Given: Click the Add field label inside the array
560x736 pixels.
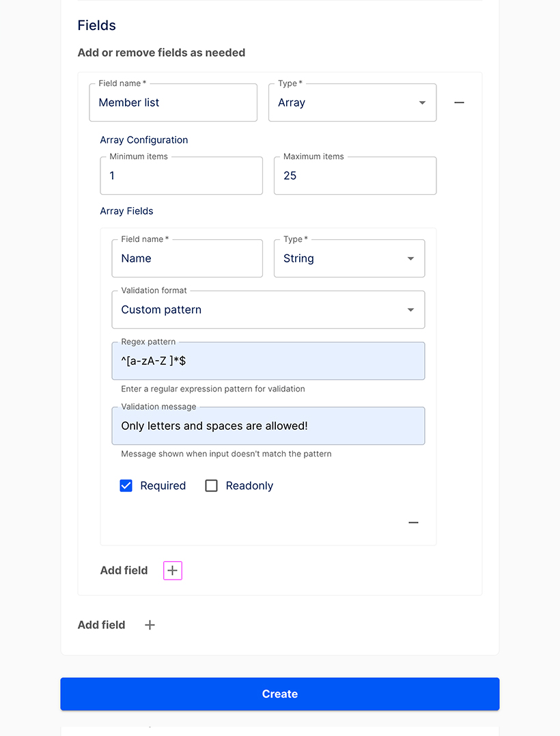Looking at the screenshot, I should [x=124, y=571].
